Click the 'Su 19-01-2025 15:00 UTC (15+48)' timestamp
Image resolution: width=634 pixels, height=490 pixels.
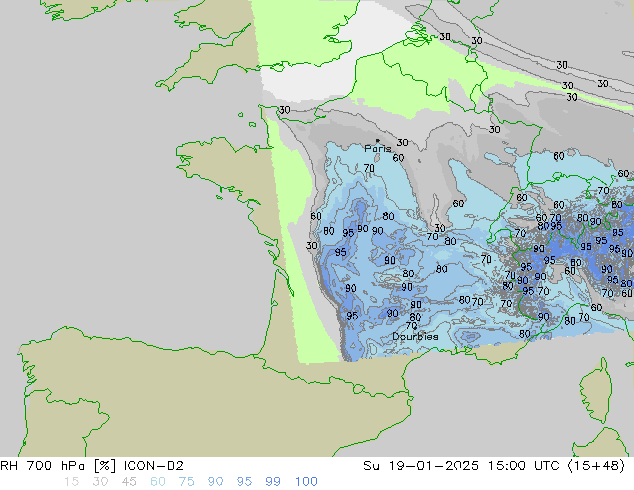coord(494,466)
